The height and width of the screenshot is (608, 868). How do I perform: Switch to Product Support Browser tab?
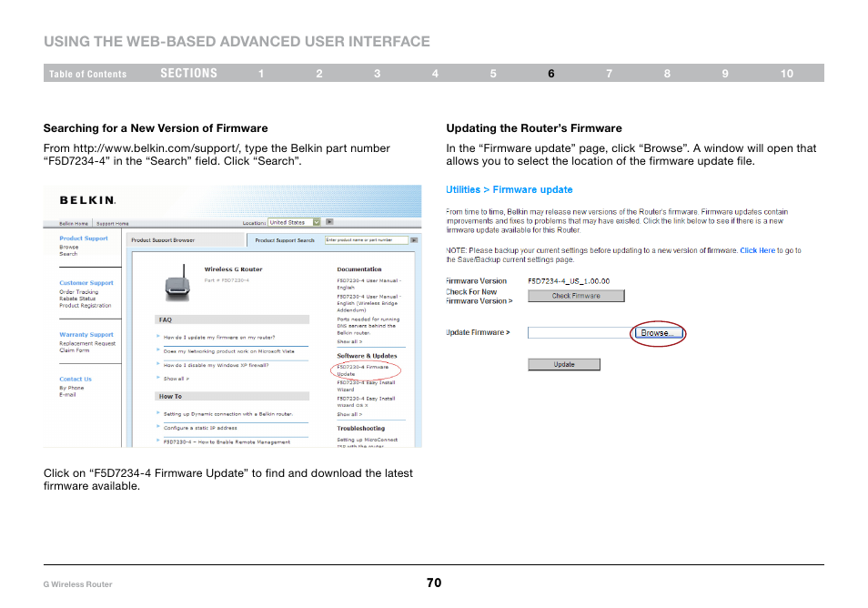[163, 240]
